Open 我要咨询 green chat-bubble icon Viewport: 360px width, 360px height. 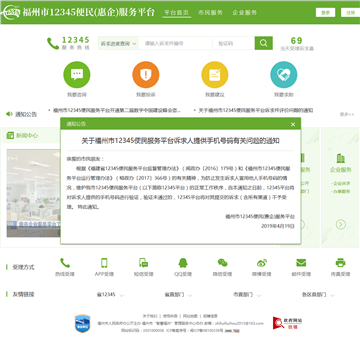(x=77, y=74)
